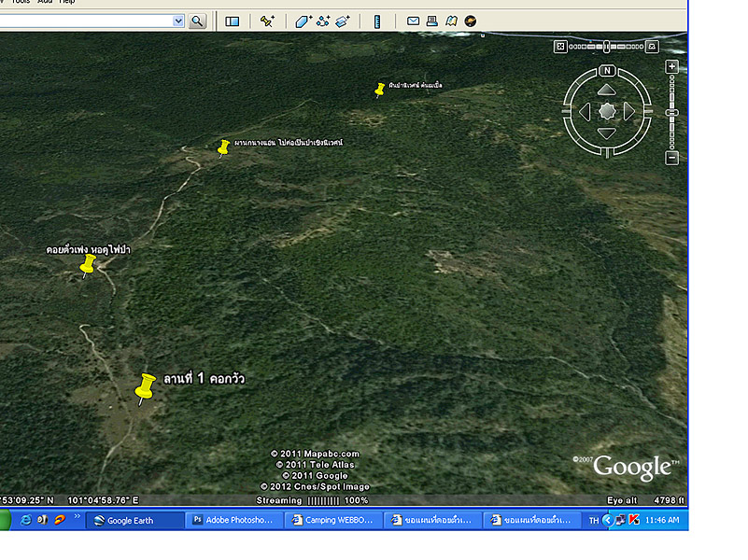Click the tilt slider handle at top

[x=606, y=46]
